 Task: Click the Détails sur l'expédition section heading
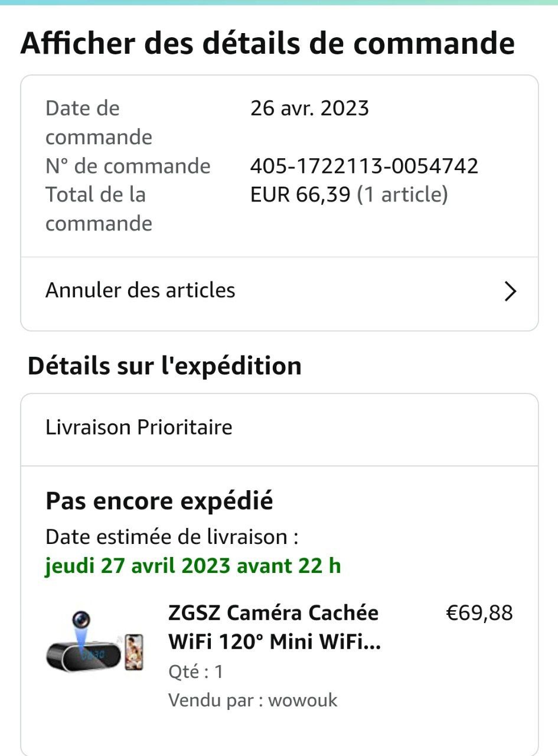pyautogui.click(x=165, y=366)
